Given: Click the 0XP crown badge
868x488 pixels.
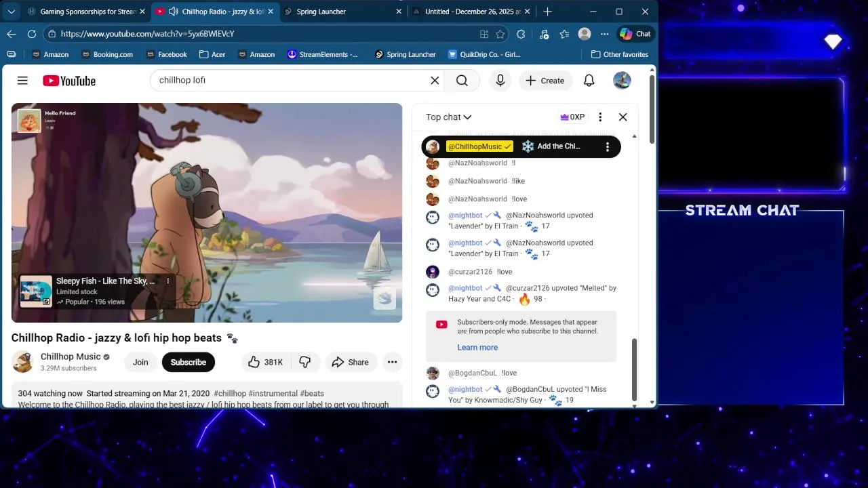Looking at the screenshot, I should pos(572,117).
